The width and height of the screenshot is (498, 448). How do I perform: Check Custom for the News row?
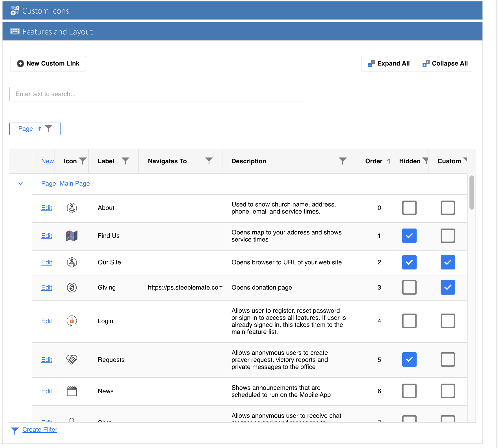pos(448,391)
